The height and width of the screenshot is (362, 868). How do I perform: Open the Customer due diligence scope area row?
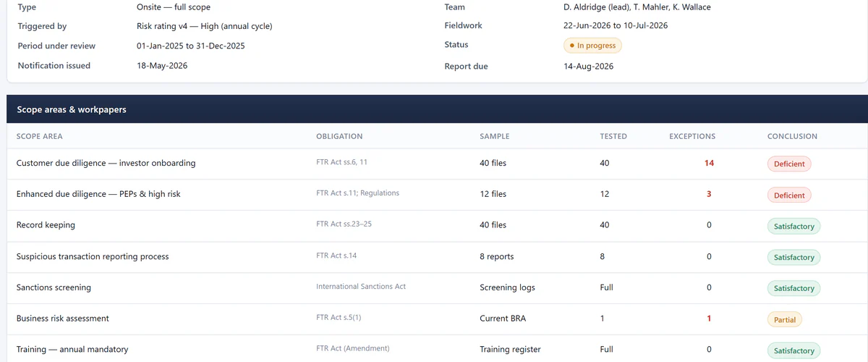437,164
